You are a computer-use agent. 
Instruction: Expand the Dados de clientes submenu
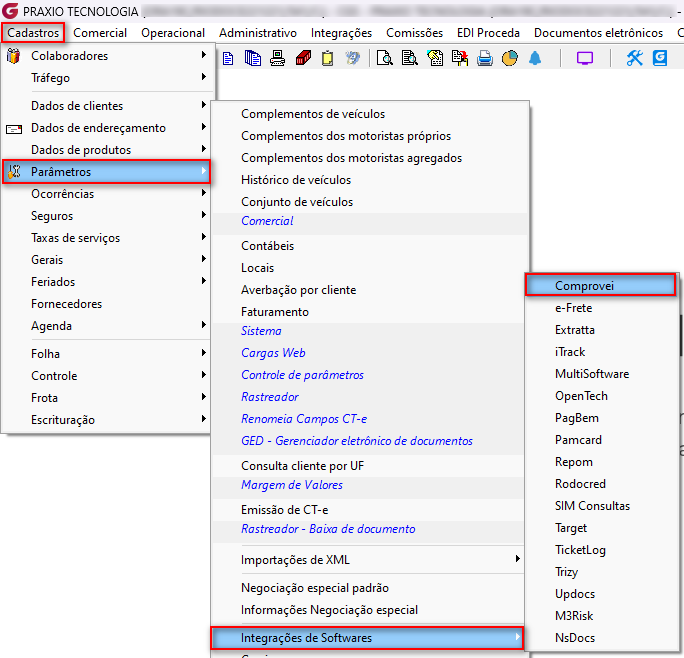click(x=107, y=106)
